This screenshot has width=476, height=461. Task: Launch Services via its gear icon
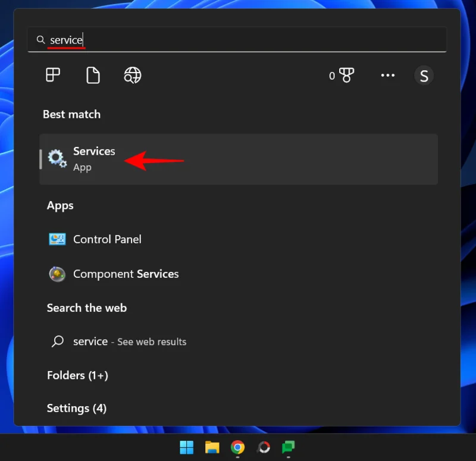(57, 158)
